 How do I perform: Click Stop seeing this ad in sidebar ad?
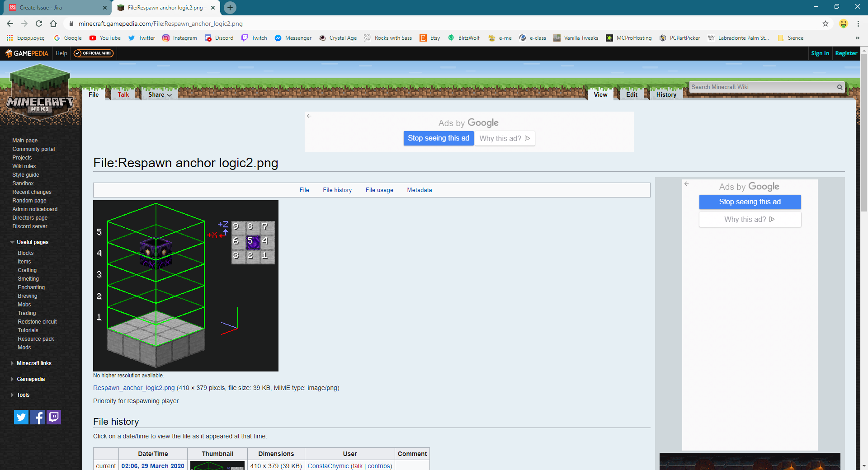coord(750,202)
